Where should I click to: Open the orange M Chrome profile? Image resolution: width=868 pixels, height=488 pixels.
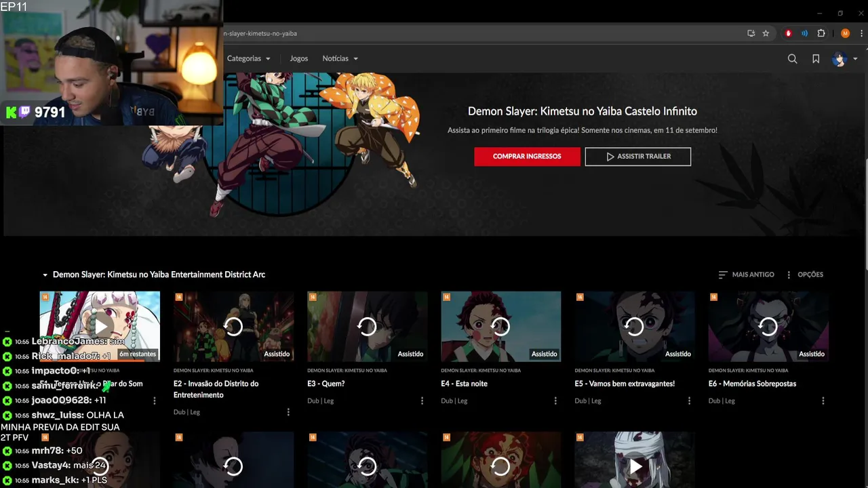coord(845,33)
